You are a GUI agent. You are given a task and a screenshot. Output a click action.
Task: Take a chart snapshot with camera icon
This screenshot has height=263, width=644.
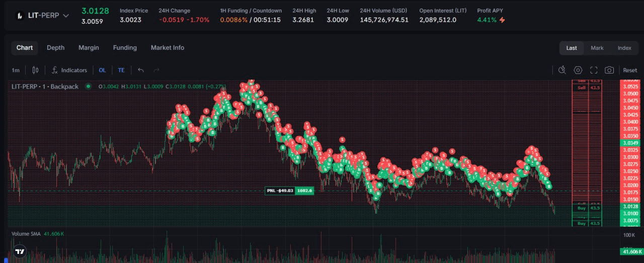click(x=609, y=70)
